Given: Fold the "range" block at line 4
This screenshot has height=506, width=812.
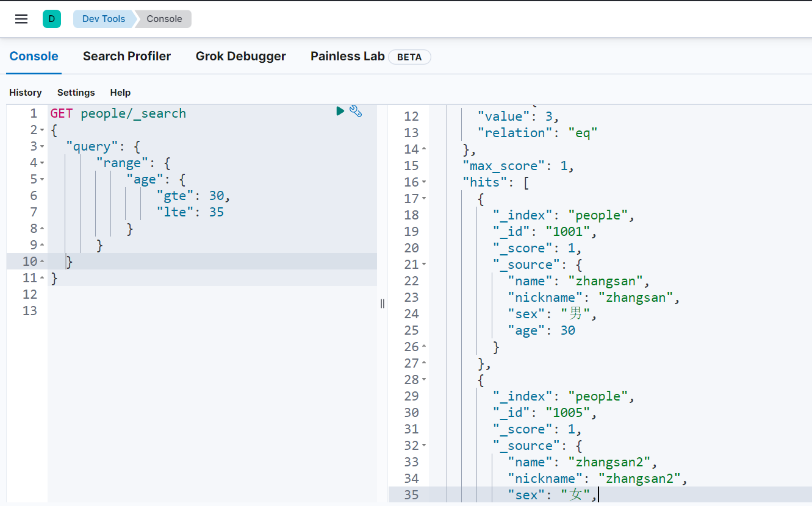Looking at the screenshot, I should click(41, 163).
